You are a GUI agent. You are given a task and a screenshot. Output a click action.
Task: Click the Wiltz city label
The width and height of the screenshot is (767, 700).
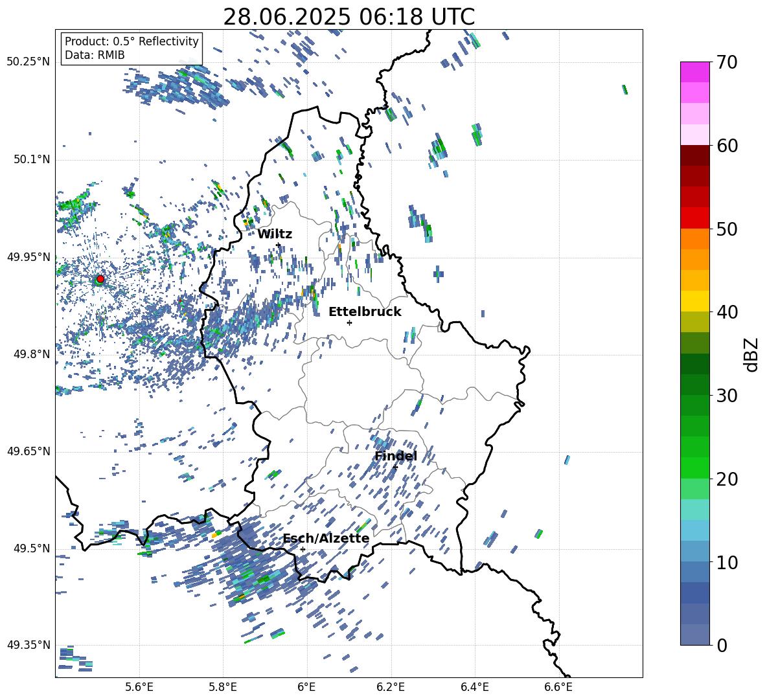pos(275,234)
